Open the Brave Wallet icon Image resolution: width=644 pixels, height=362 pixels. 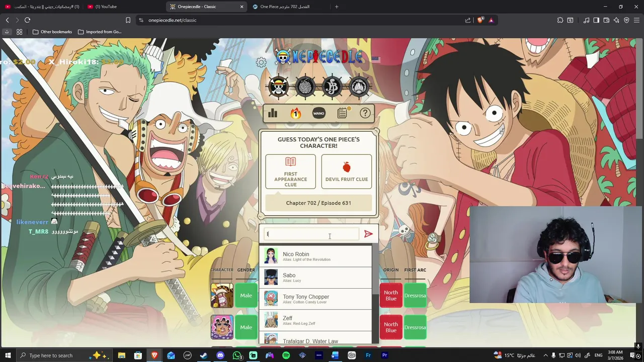coord(606,20)
